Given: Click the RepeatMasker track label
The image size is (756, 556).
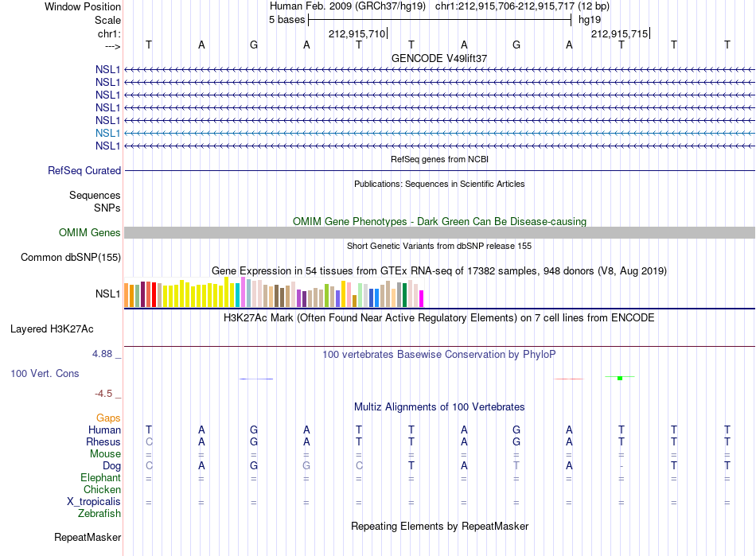Looking at the screenshot, I should (88, 537).
